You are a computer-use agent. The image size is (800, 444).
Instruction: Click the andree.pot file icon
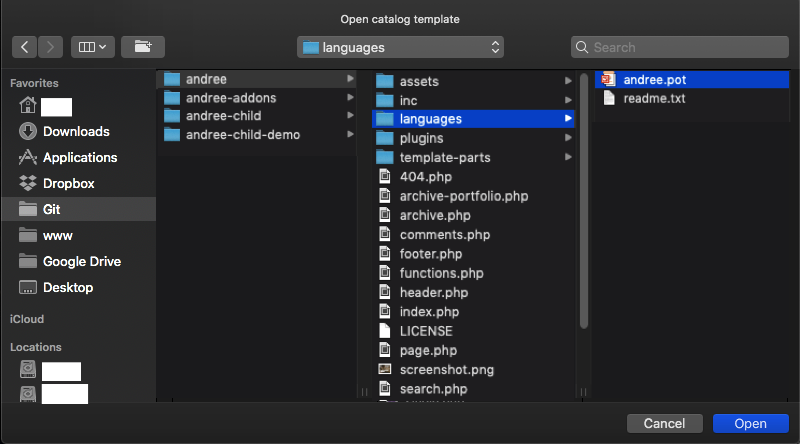(608, 79)
